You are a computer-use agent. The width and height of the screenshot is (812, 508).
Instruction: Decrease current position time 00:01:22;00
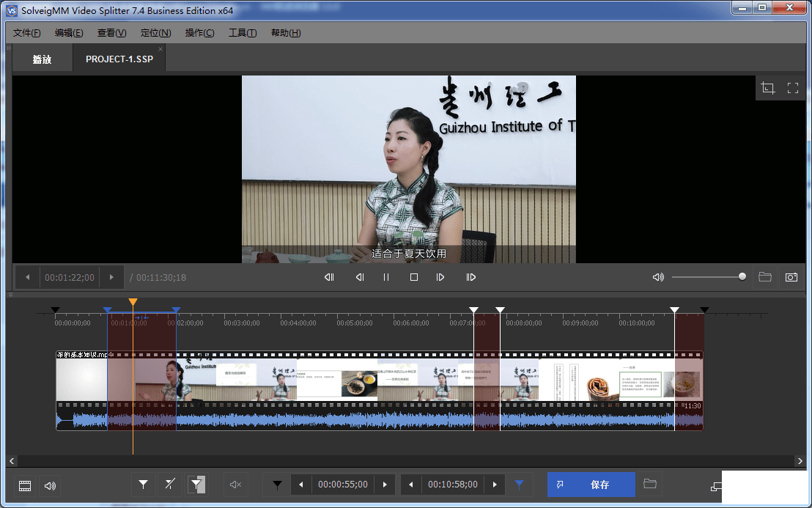(x=27, y=277)
